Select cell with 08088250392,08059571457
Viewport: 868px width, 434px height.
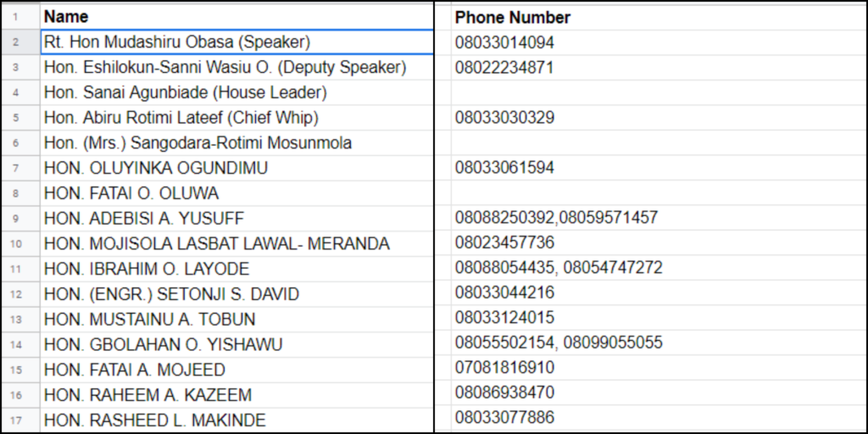[x=556, y=218]
